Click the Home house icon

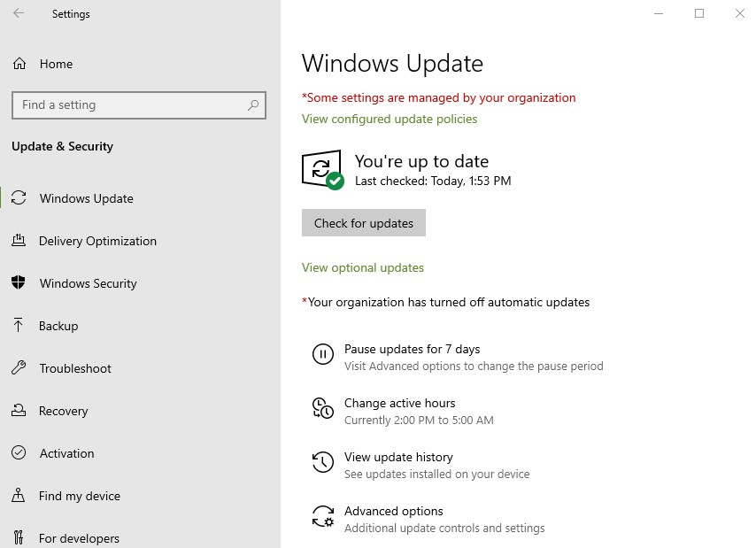click(x=19, y=64)
